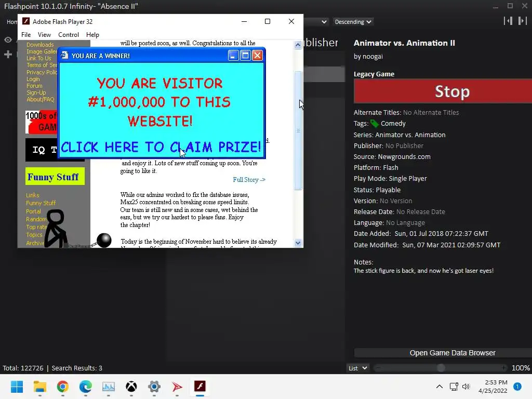Click the yellow 'Funny Stuff' banner
This screenshot has height=399, width=532.
click(55, 177)
